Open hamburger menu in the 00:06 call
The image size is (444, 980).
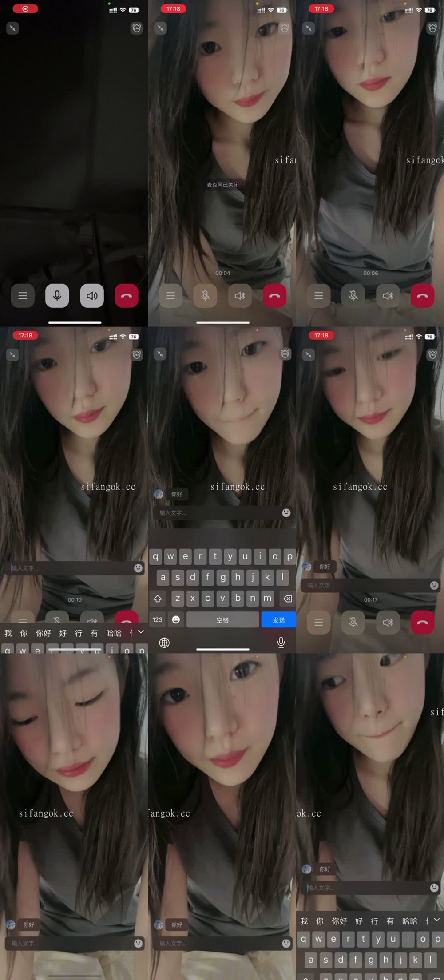point(318,295)
